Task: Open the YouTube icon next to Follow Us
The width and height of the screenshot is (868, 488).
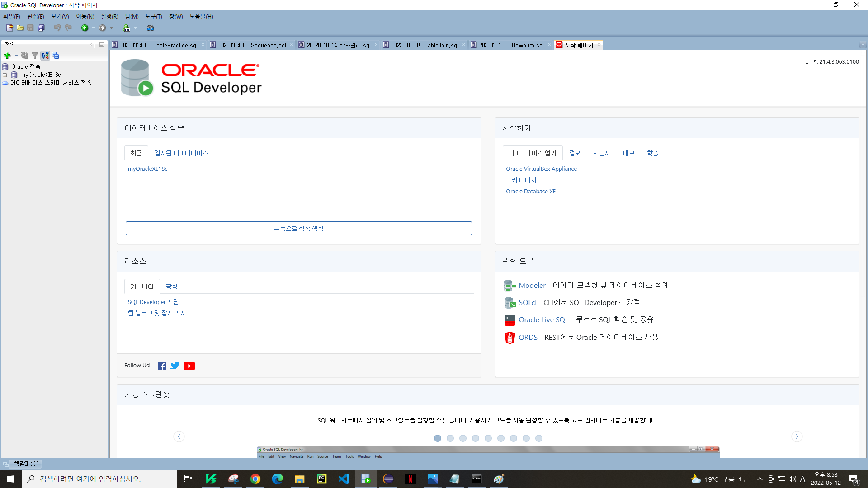Action: click(x=189, y=366)
